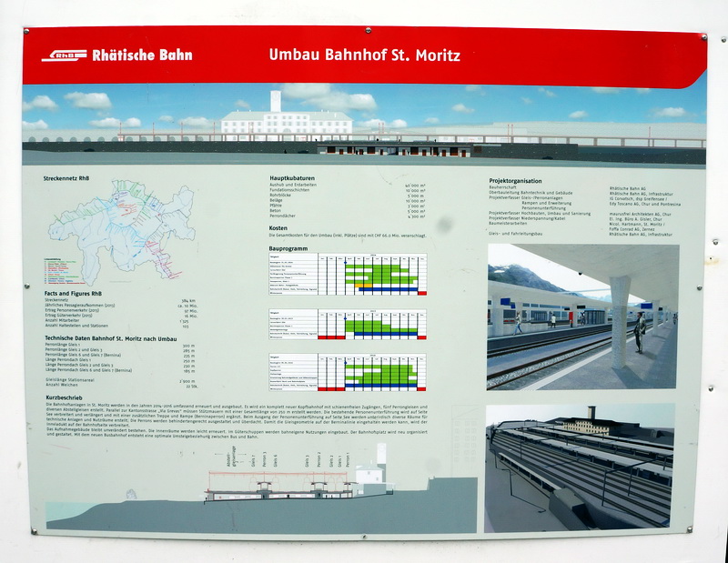Select the "Fundationsschichten" row

(348, 190)
